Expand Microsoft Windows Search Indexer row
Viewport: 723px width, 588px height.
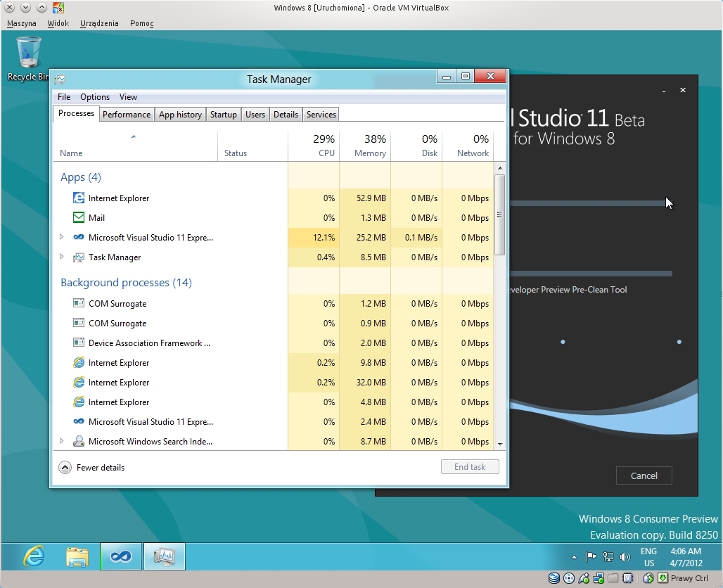(61, 441)
